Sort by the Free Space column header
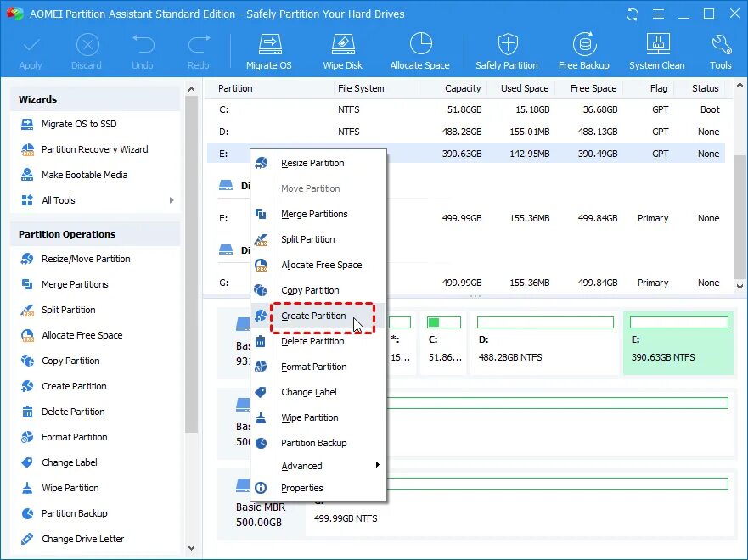This screenshot has height=560, width=748. [593, 88]
